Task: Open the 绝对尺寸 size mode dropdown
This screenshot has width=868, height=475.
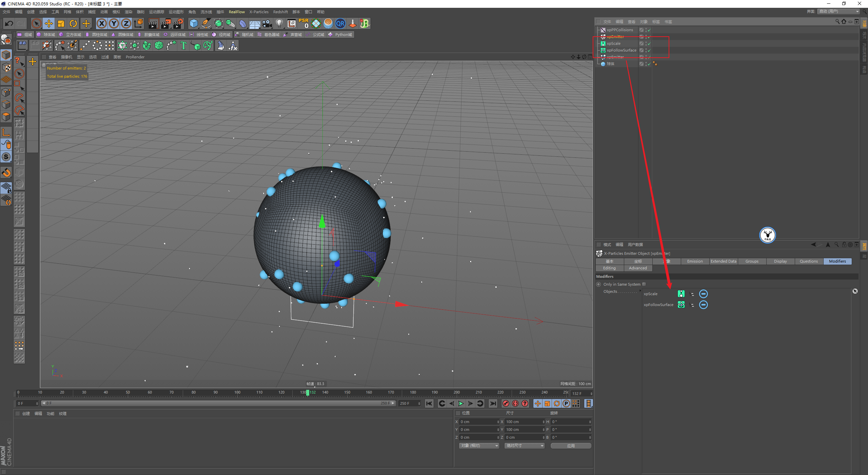Action: click(524, 445)
